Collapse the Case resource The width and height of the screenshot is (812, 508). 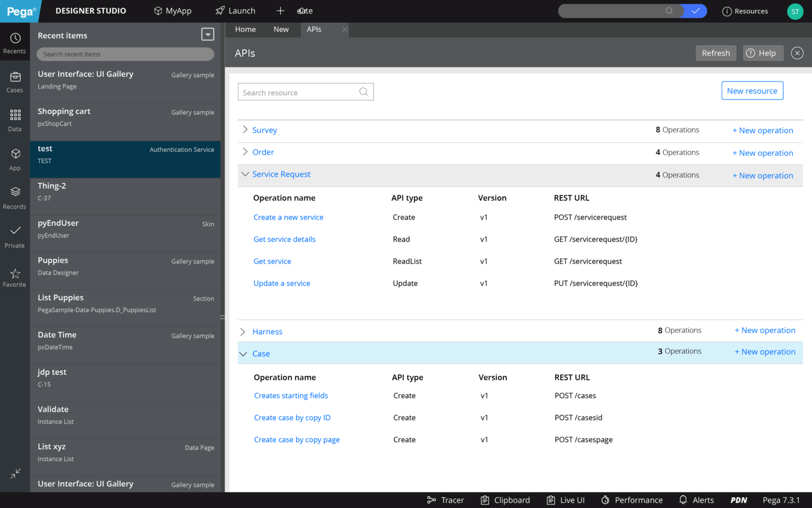click(243, 353)
